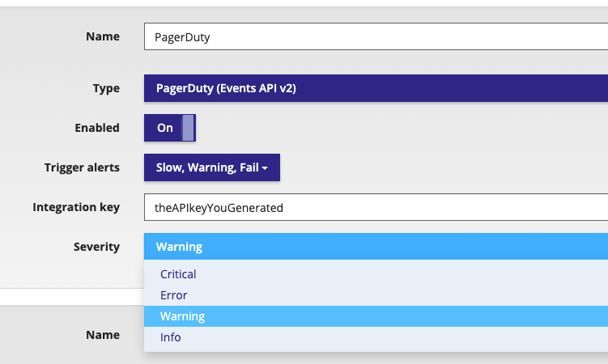Collapse the Severity dropdown showing Warning
Image resolution: width=608 pixels, height=364 pixels.
tap(376, 246)
